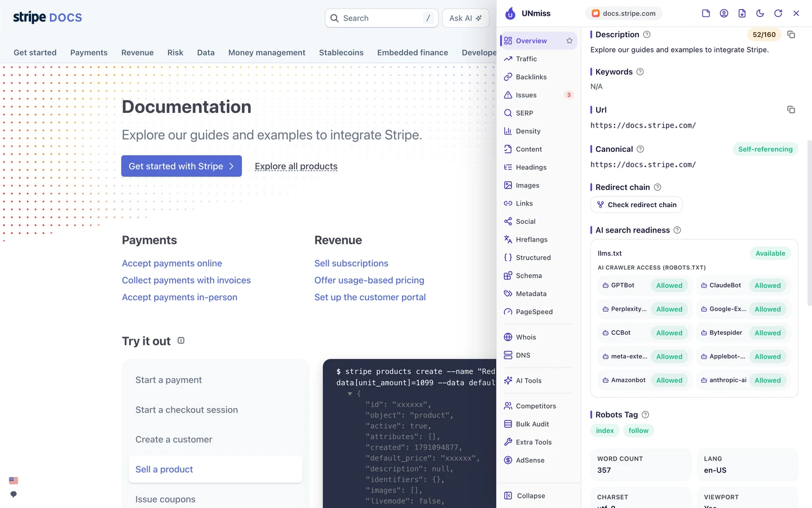Open the Issues section

pos(539,95)
